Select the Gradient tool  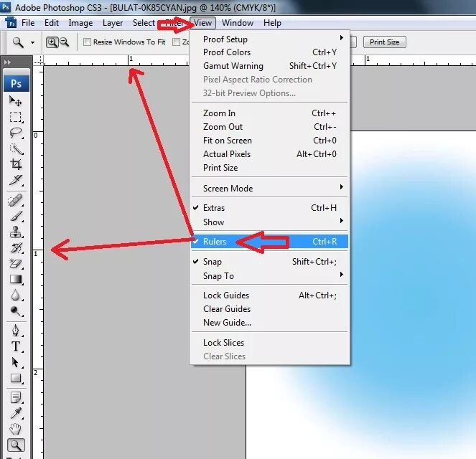16,279
